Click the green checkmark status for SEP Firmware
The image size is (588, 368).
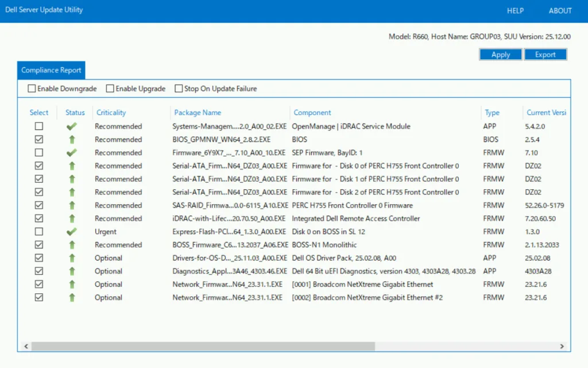tap(72, 153)
